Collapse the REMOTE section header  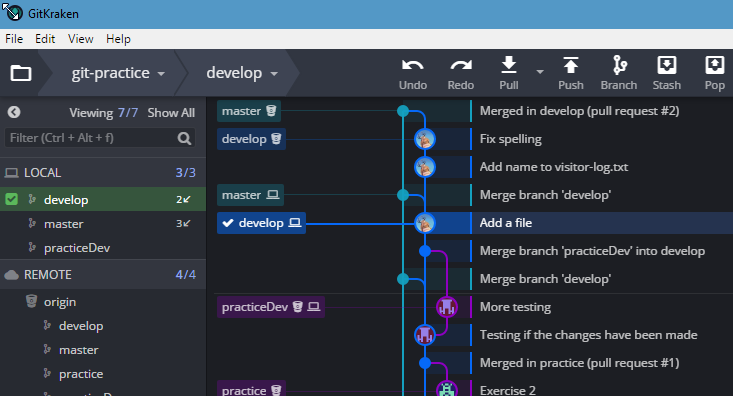[103, 274]
